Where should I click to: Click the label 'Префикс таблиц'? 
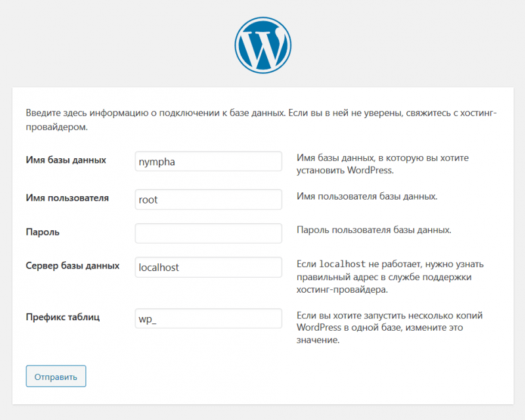[x=62, y=317]
